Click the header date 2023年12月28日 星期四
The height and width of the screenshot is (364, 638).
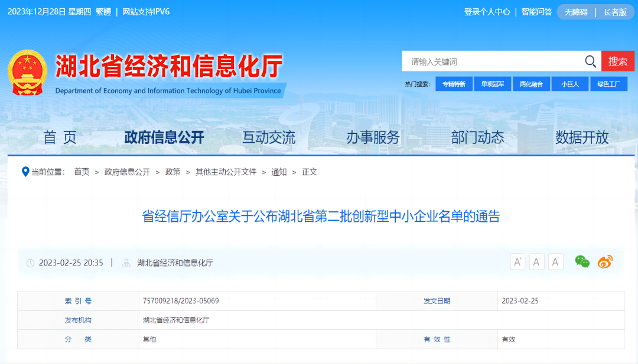pos(49,12)
